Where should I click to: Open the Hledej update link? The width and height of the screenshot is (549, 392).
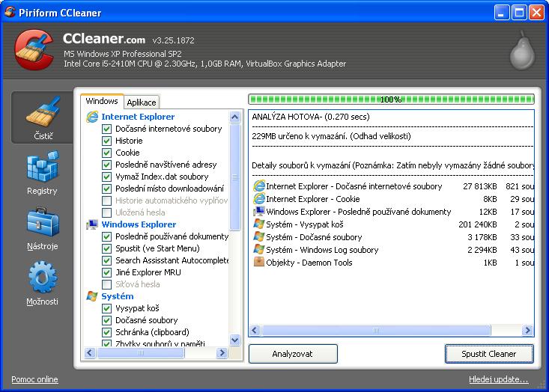[x=498, y=379]
